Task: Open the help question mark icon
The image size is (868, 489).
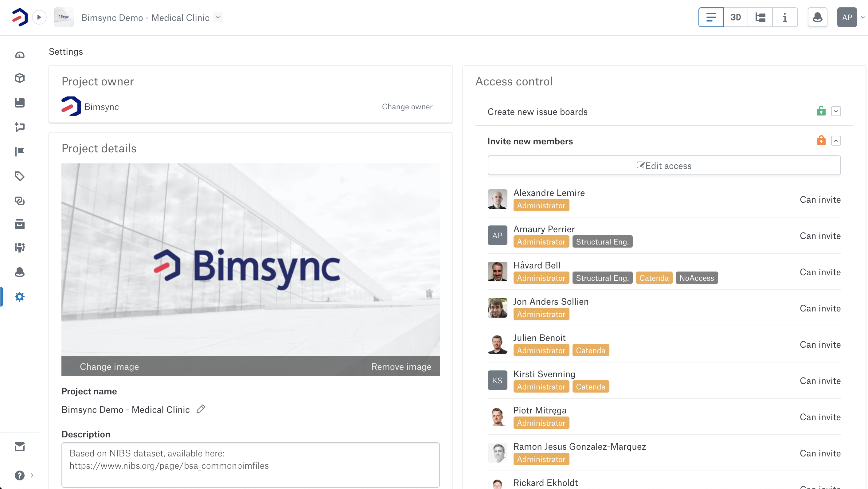Action: [x=20, y=475]
